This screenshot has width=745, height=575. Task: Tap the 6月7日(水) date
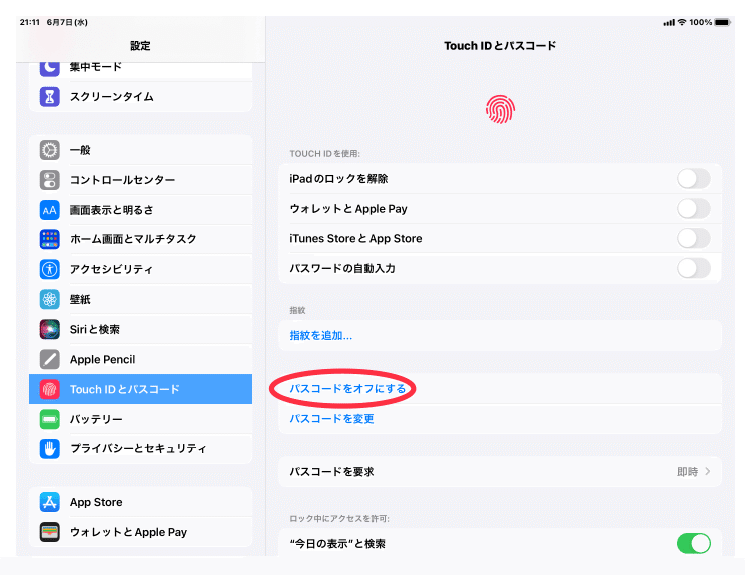67,22
